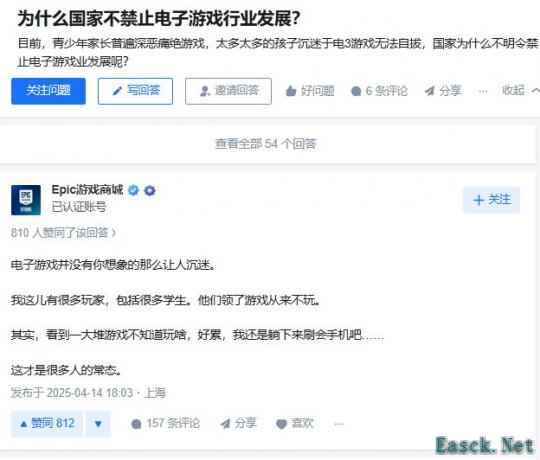Click the person icon in 邀请回答
The height and width of the screenshot is (460, 540).
(x=205, y=91)
